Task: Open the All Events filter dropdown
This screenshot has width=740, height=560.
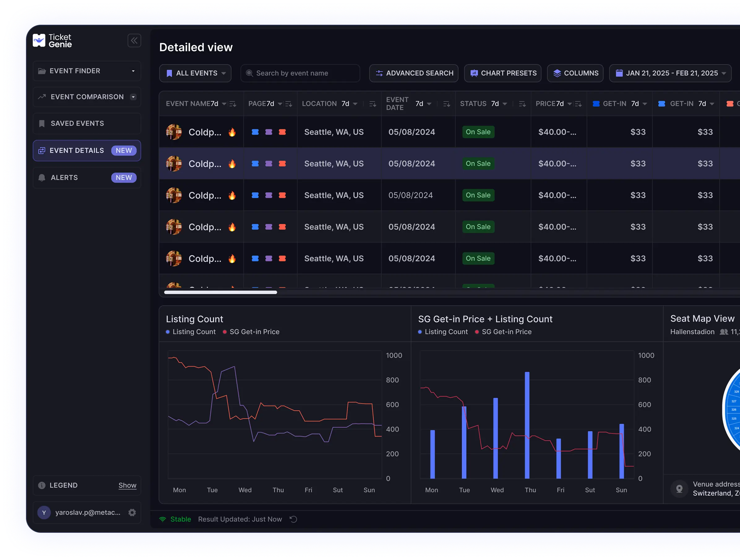Action: [x=196, y=73]
